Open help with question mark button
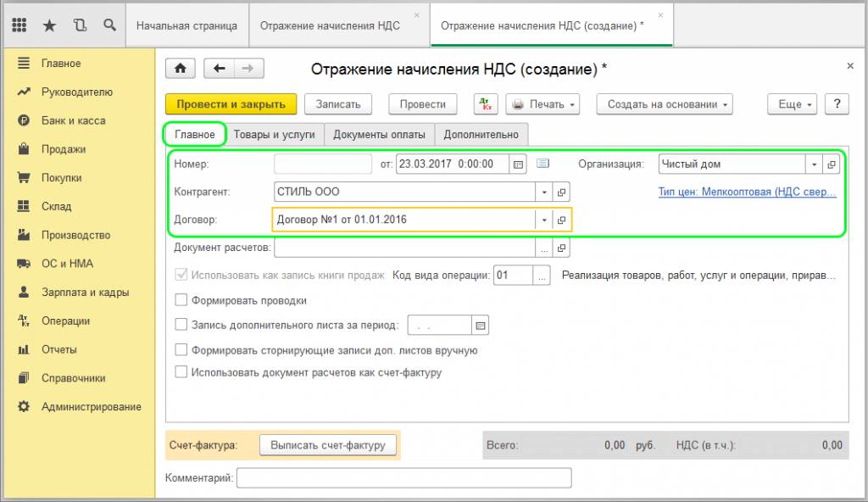The width and height of the screenshot is (868, 502). click(x=837, y=104)
